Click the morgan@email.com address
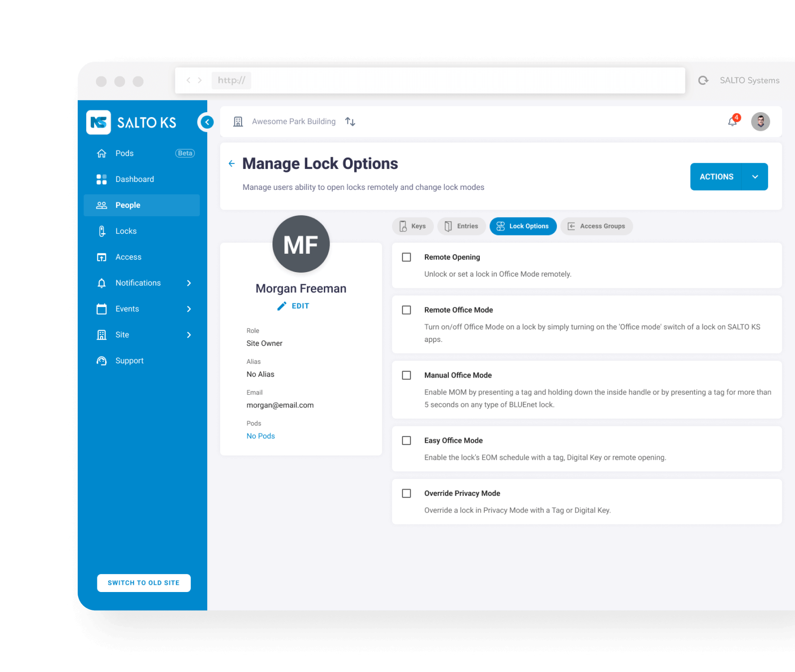The height and width of the screenshot is (672, 795). 280,405
